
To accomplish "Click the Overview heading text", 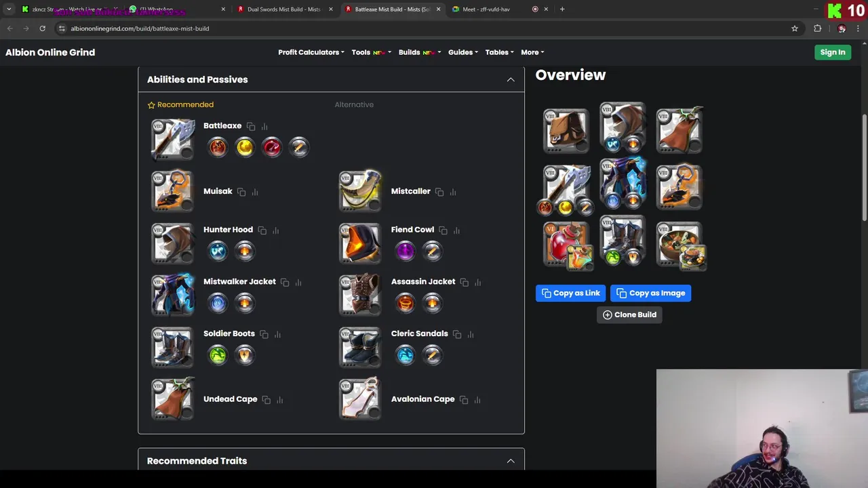I will click(570, 75).
